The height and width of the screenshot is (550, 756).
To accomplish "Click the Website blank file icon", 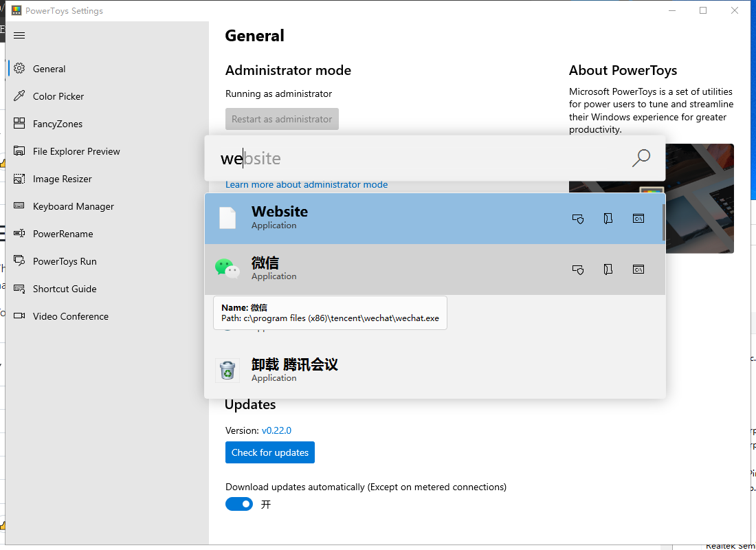I will tap(227, 218).
